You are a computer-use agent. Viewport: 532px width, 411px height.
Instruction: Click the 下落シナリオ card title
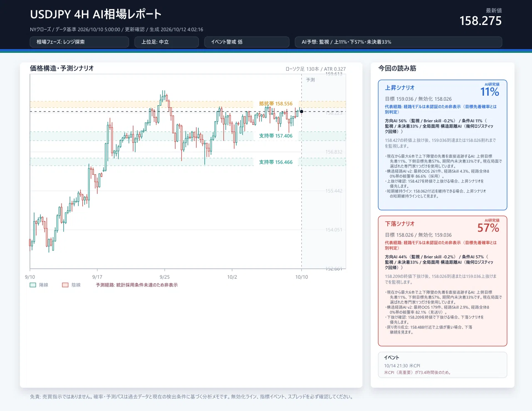[399, 224]
